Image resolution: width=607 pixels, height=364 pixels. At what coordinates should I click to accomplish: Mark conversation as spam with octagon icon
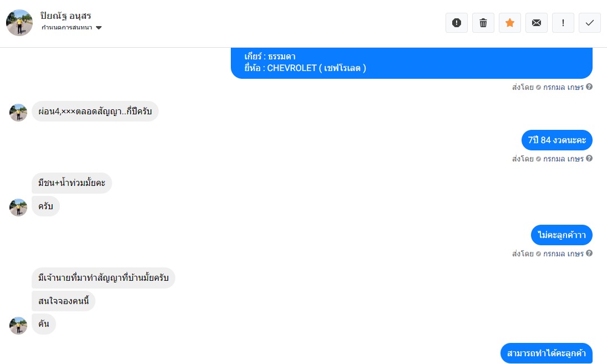pos(457,23)
